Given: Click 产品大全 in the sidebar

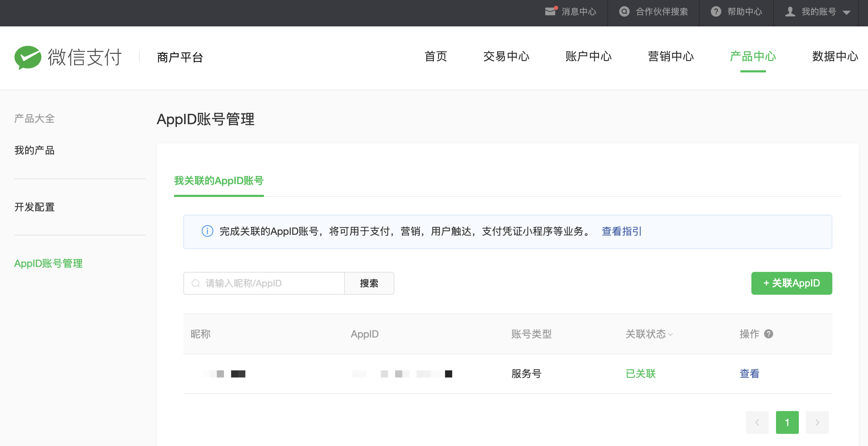Looking at the screenshot, I should click(x=35, y=118).
